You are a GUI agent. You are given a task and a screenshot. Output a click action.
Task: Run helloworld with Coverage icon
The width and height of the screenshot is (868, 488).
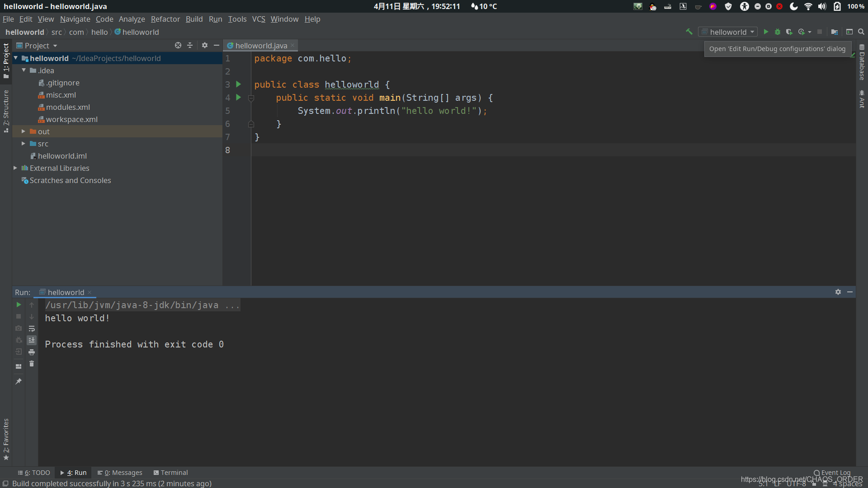coord(789,32)
